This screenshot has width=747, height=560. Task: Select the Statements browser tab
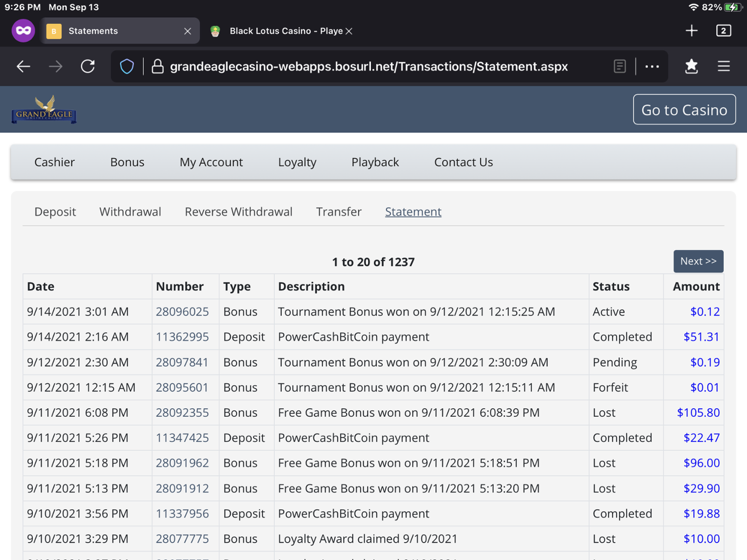[120, 31]
